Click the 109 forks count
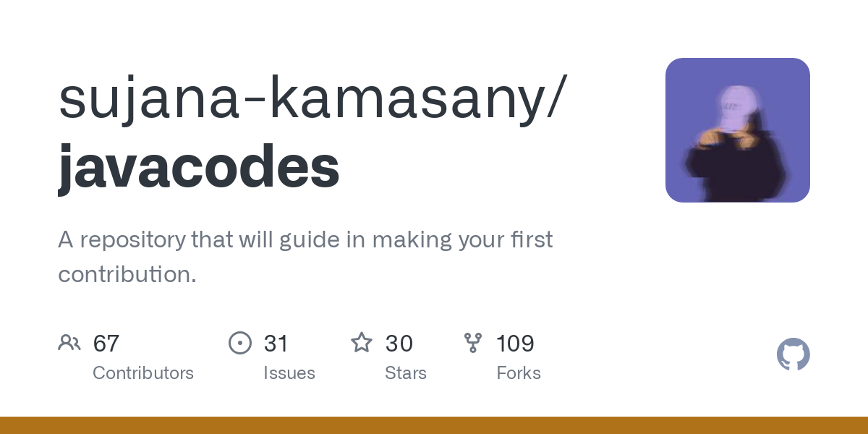 [515, 344]
